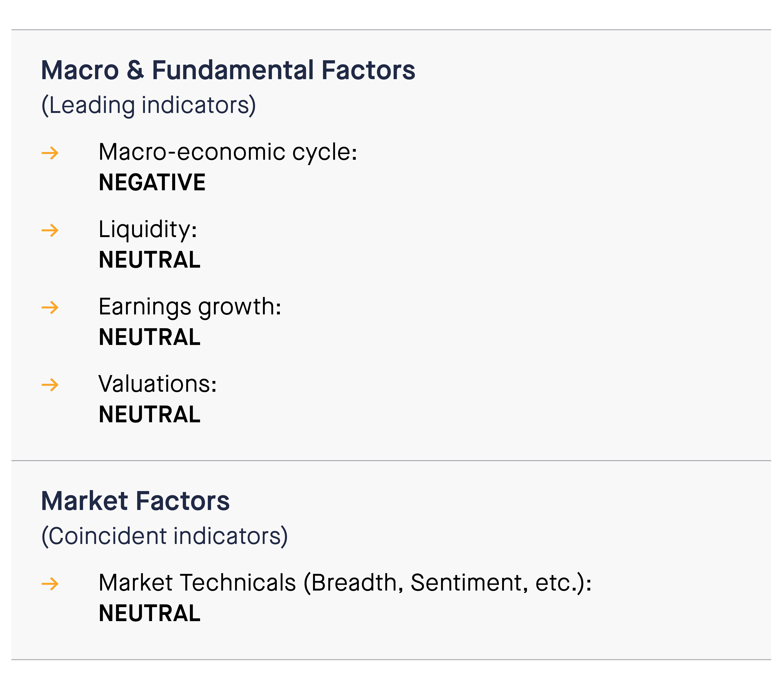Screen dimensions: 784x686
Task: Click the Macro & Fundamental Factors heading
Action: click(x=228, y=70)
